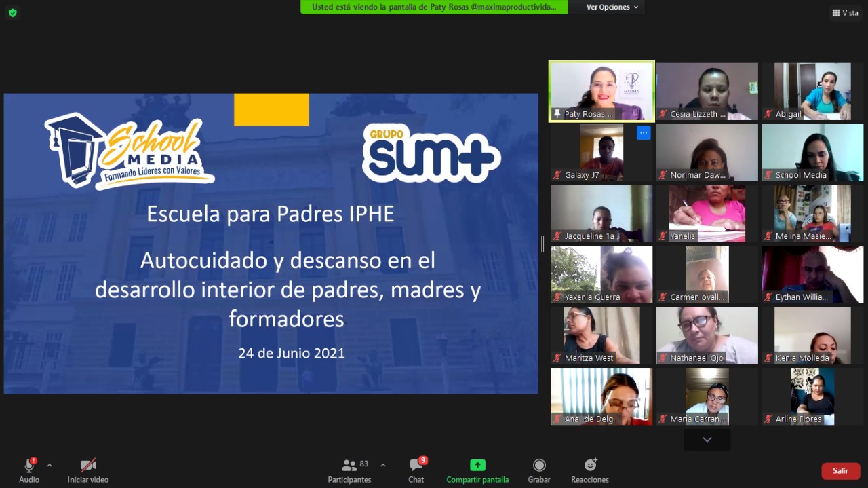
Task: Expand audio options arrow next to Audio
Action: 50,466
